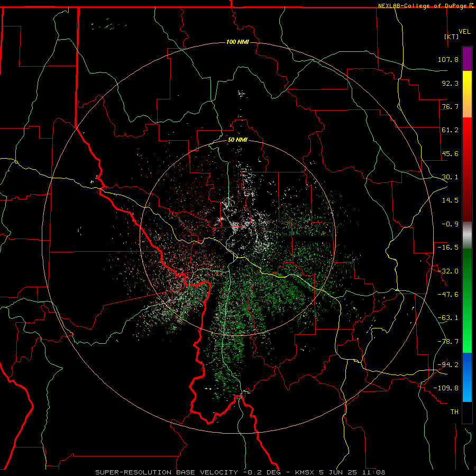476x476 pixels.
Task: Select the 14.5 scale value
Action: (450, 200)
